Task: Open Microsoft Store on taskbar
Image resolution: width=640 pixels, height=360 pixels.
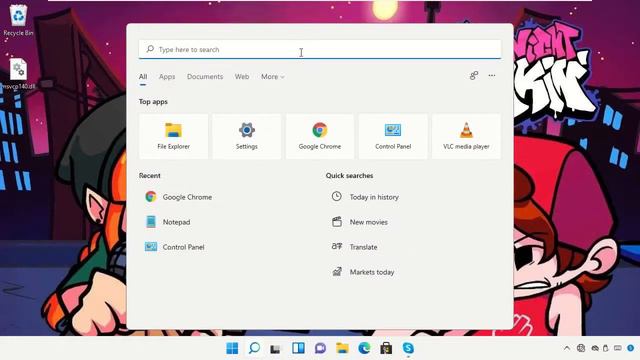Action: pos(386,348)
